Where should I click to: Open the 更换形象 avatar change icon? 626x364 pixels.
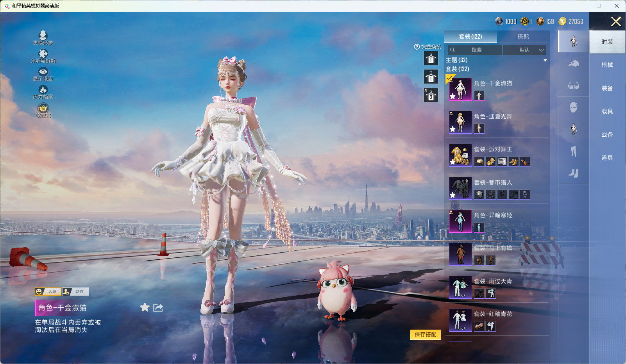click(43, 36)
